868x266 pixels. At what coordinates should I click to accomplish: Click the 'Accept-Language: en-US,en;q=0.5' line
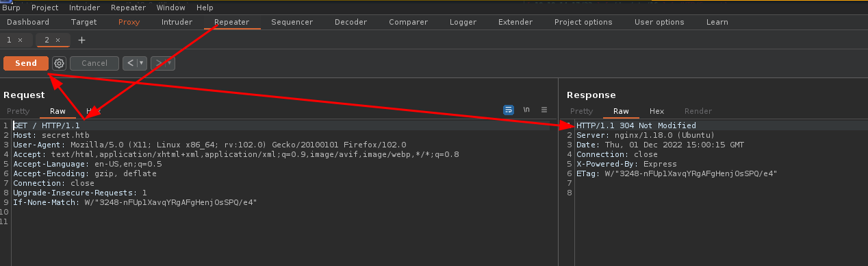[x=88, y=164]
